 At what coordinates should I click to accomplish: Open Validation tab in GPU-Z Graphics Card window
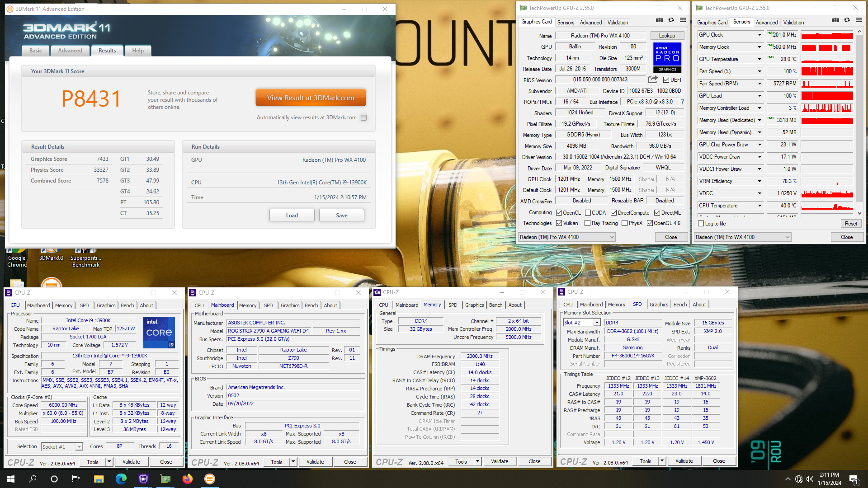[618, 23]
